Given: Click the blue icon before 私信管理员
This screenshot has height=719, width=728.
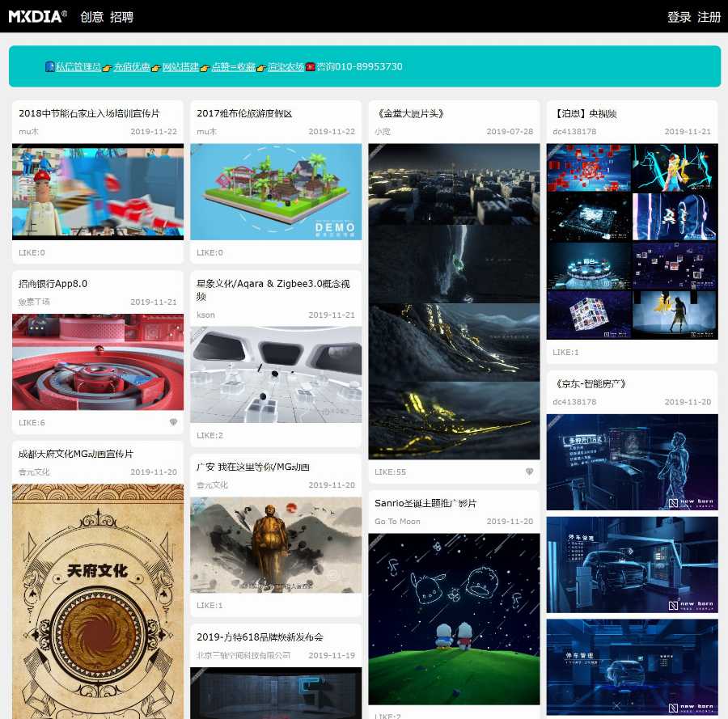Looking at the screenshot, I should (x=49, y=66).
